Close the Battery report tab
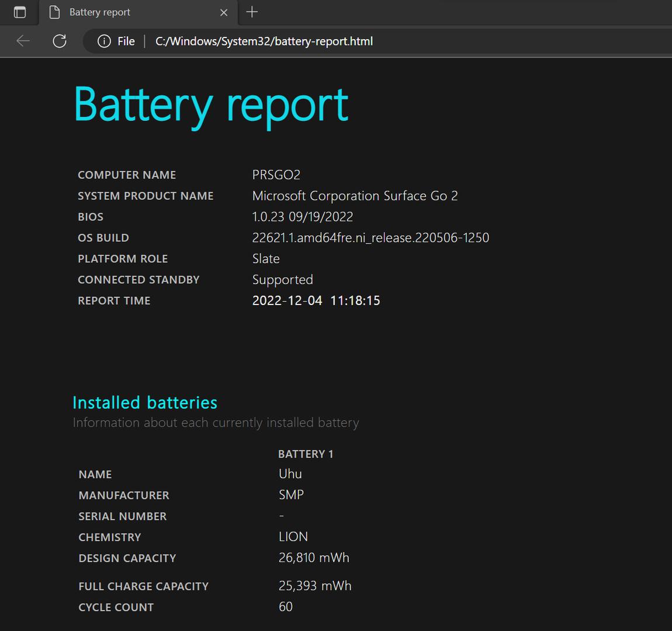672x631 pixels. click(224, 12)
